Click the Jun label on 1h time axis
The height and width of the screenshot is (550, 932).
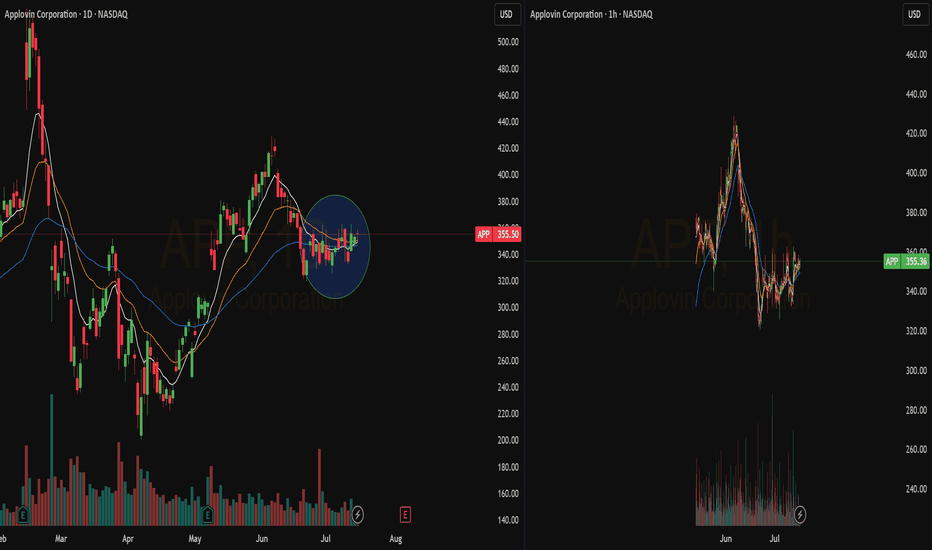pos(726,539)
